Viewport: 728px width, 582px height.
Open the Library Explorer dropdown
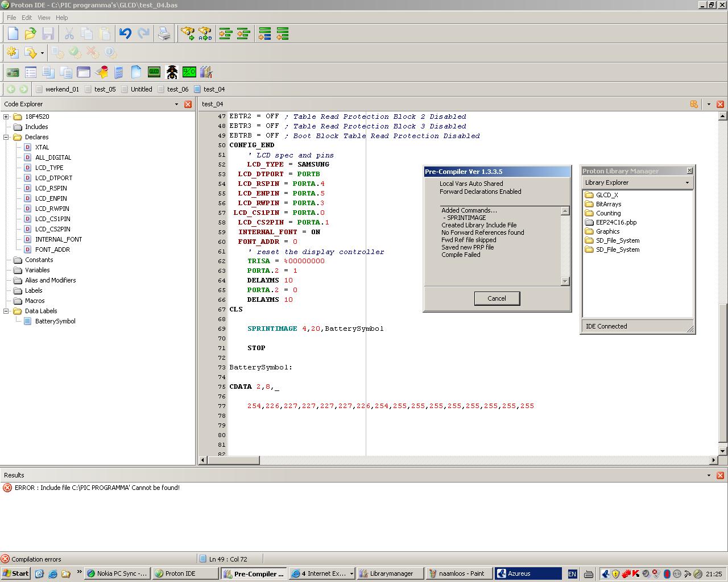pos(687,182)
